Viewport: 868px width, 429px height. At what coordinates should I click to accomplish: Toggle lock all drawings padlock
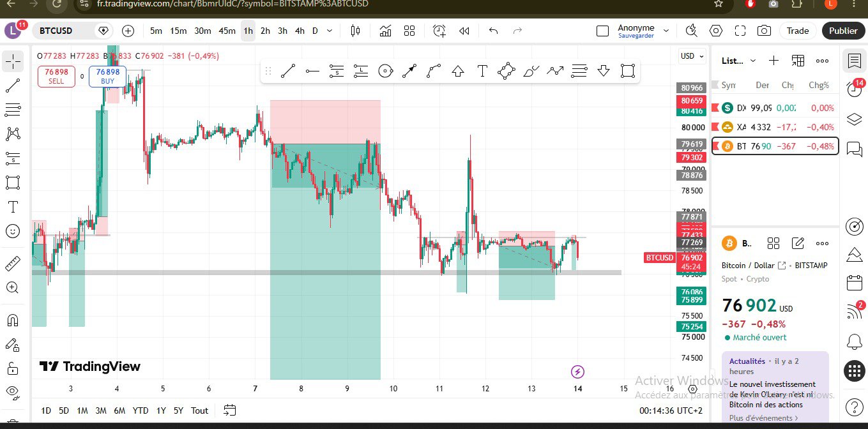tap(13, 368)
